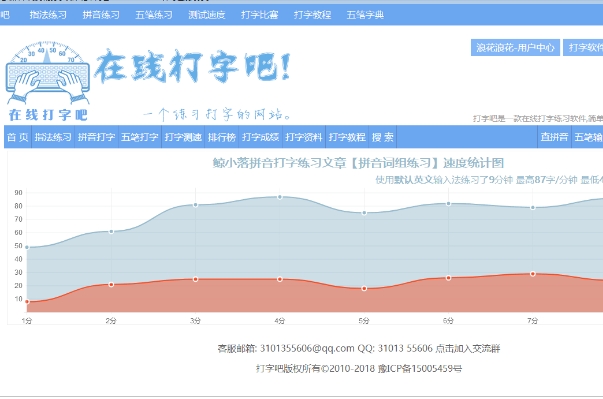Click the red data point at 2分
603x399 pixels.
click(111, 284)
